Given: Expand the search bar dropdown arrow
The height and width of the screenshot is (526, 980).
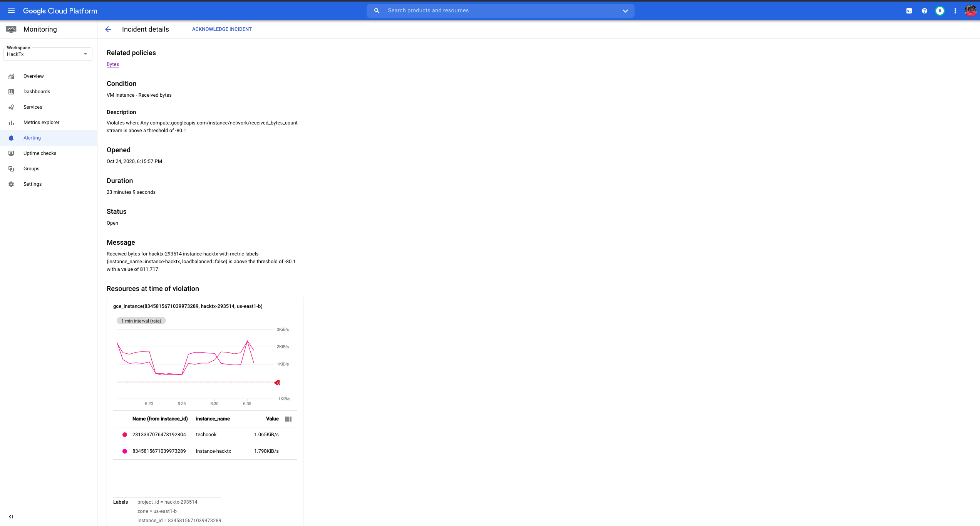Looking at the screenshot, I should tap(625, 11).
